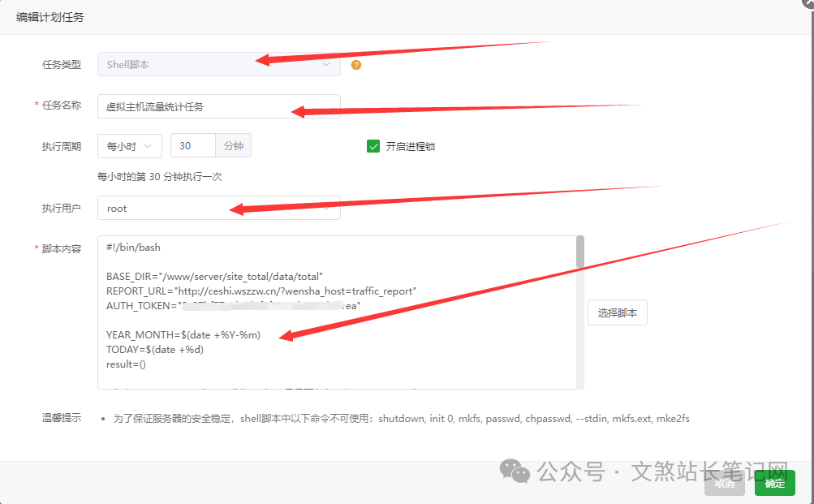Click the green 确定 button
Screen dimensions: 814x504
click(774, 483)
